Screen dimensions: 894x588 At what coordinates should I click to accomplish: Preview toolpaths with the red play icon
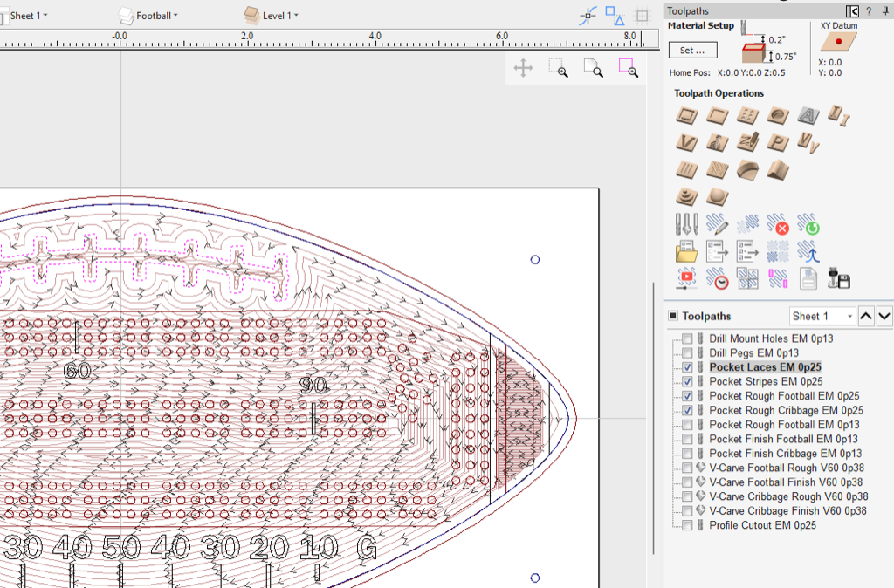click(686, 278)
